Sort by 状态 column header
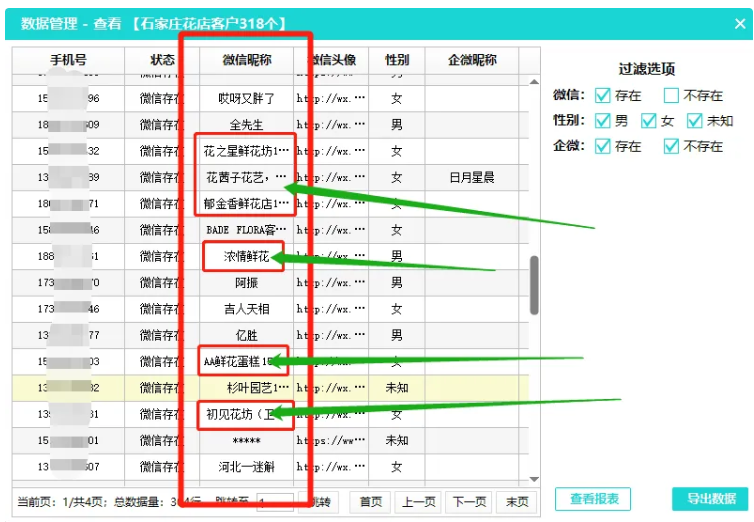The height and width of the screenshot is (522, 754). click(x=162, y=60)
